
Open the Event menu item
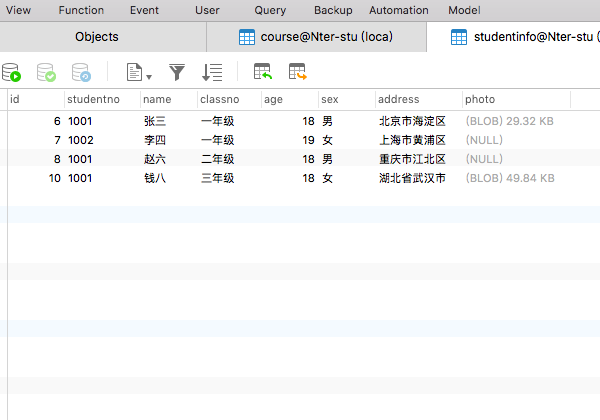[x=144, y=10]
